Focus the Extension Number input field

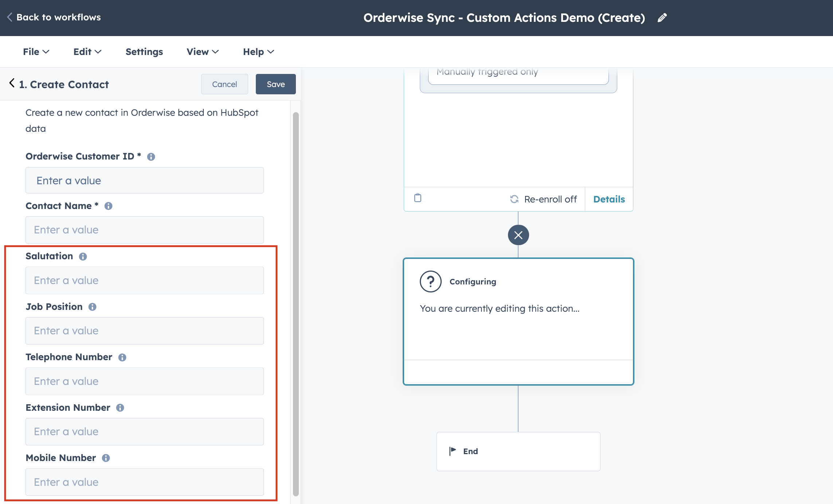tap(145, 432)
